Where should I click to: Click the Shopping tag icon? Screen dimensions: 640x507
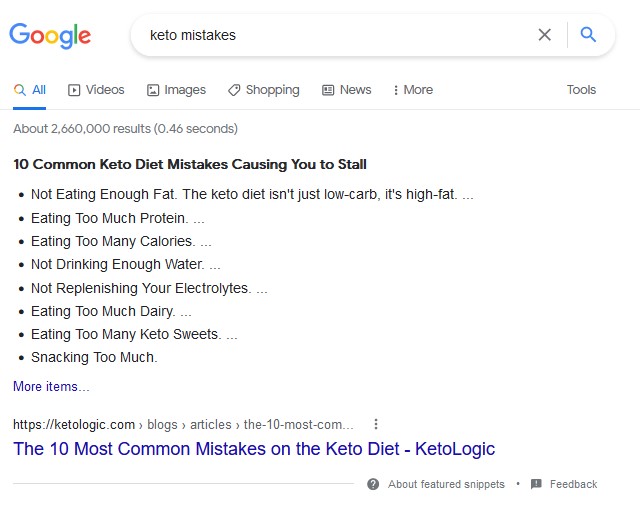[234, 90]
